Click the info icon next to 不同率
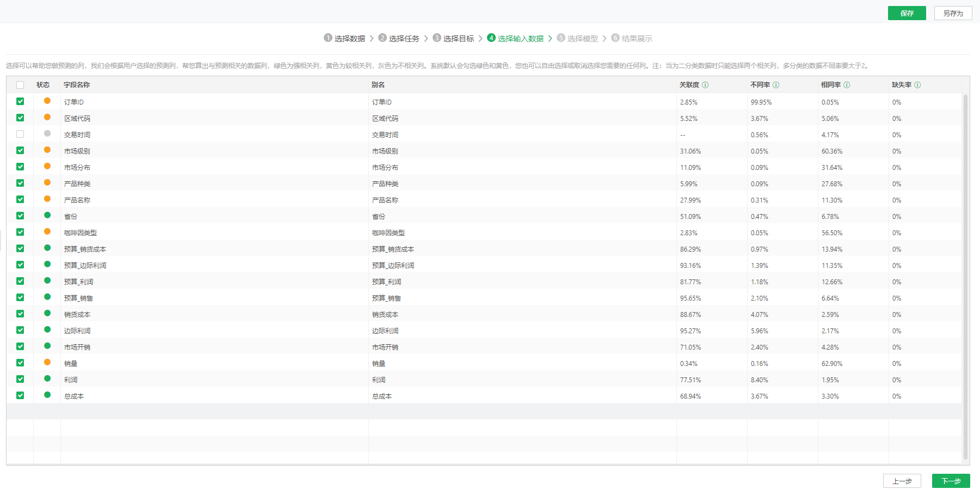The width and height of the screenshot is (980, 495). [776, 84]
